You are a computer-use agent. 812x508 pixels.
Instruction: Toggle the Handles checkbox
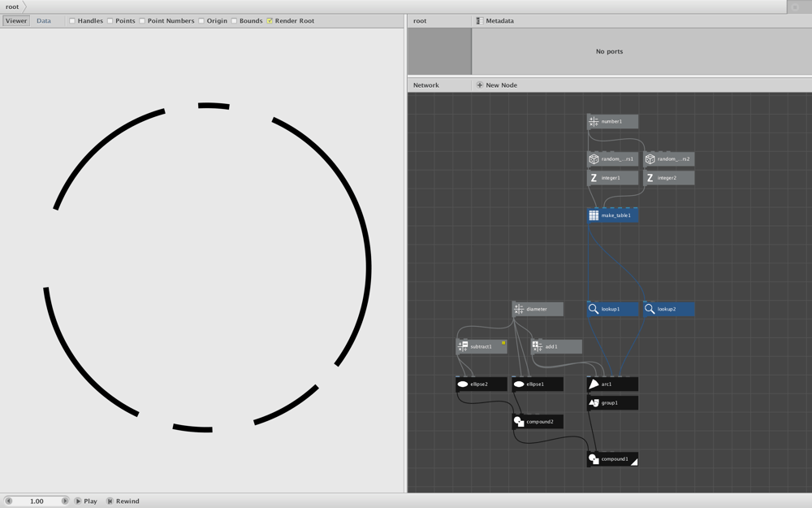(x=72, y=21)
